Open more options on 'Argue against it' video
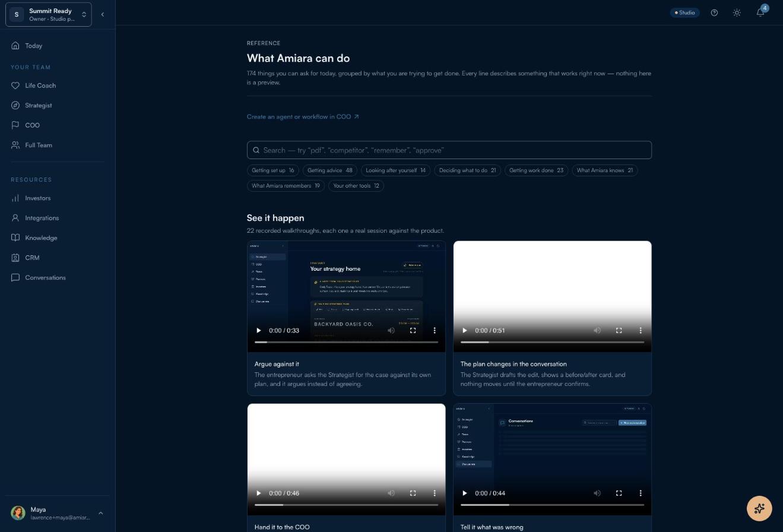This screenshot has height=532, width=783. 435,330
